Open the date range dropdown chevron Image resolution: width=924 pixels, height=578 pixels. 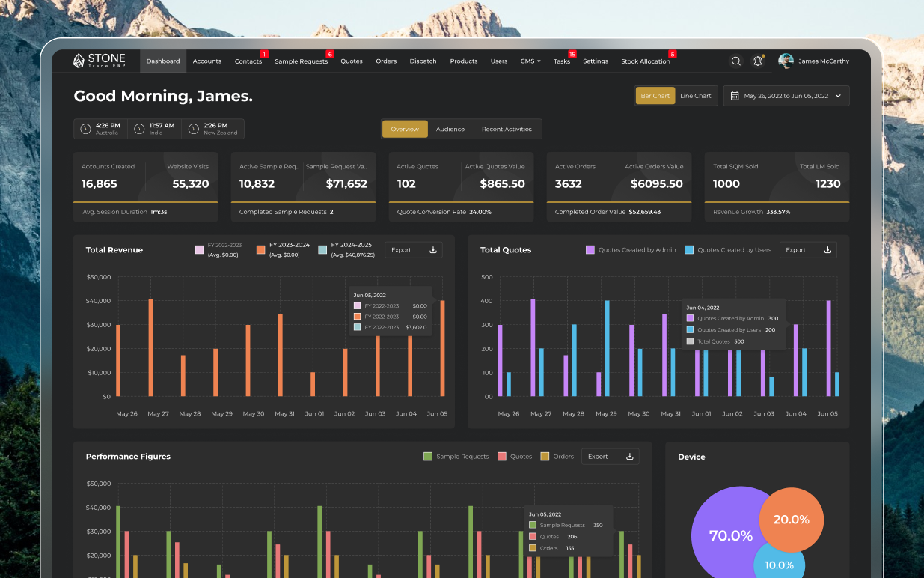[838, 96]
